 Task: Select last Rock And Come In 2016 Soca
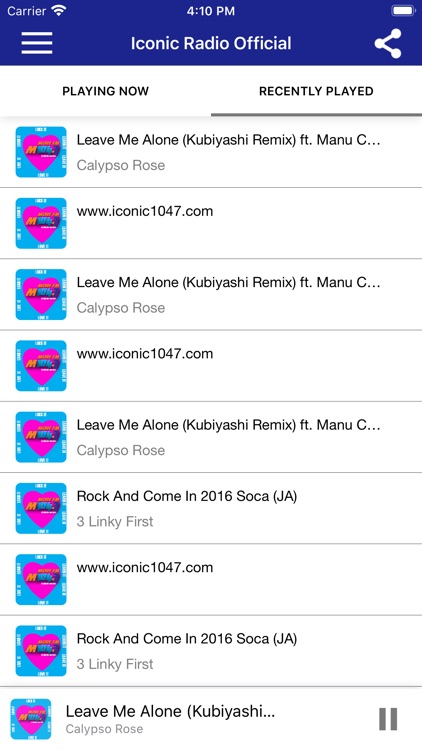pos(211,651)
